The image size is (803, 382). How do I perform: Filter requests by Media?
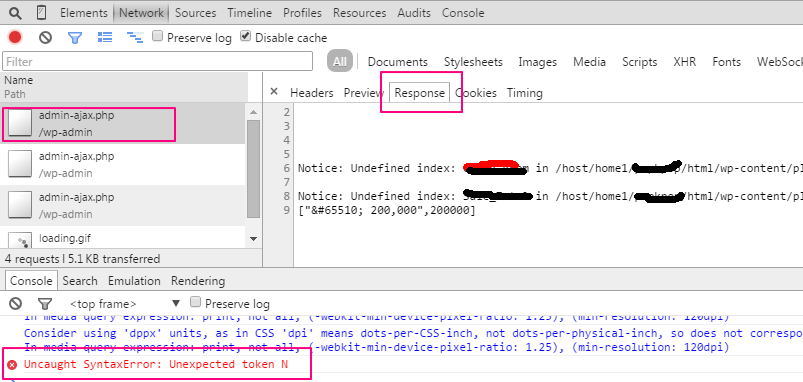pos(589,62)
